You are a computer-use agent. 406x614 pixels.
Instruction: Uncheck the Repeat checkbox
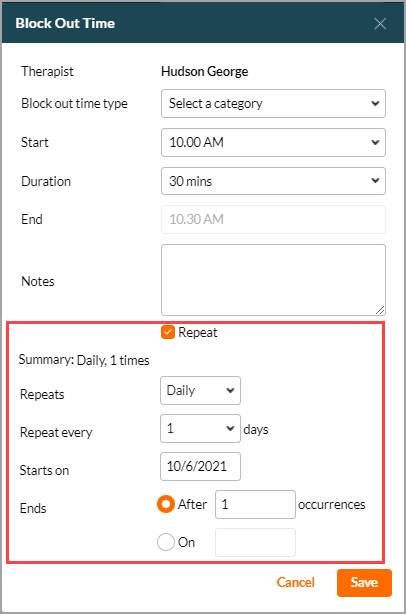(x=168, y=332)
